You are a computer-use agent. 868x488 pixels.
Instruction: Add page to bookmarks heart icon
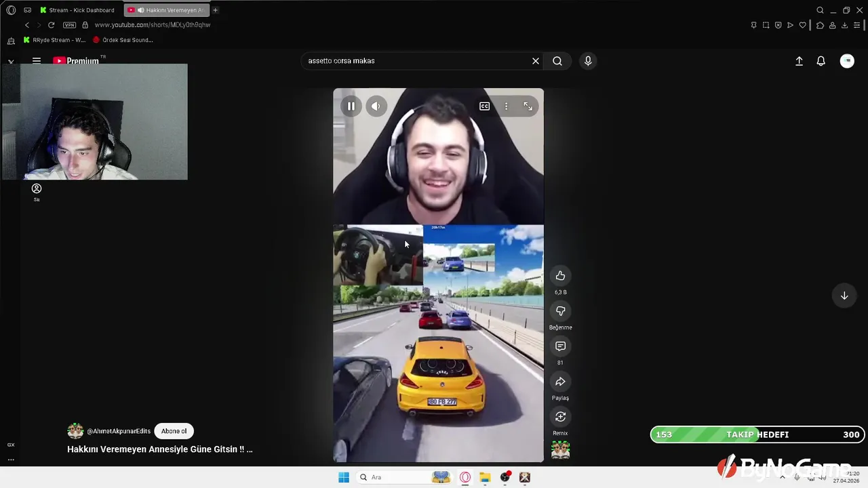pyautogui.click(x=802, y=25)
